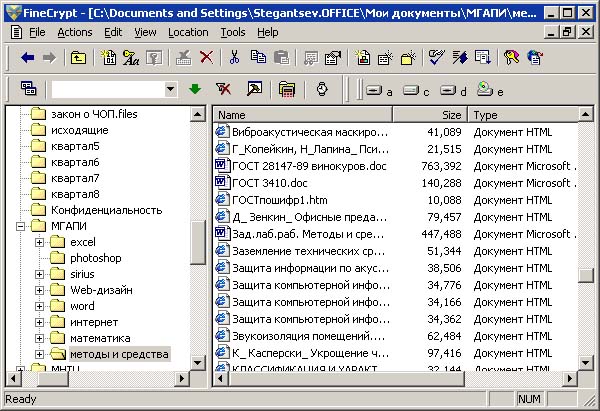The height and width of the screenshot is (411, 600).
Task: Click the folder tree view icon
Action: pyautogui.click(x=29, y=88)
